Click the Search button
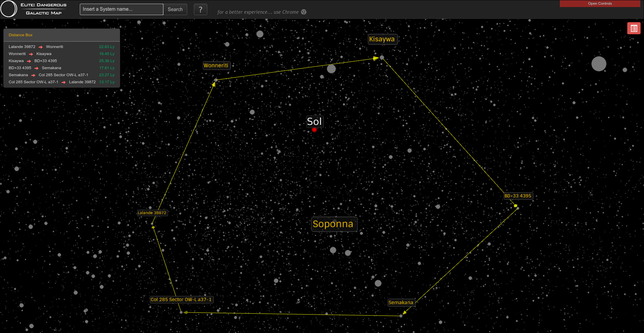 click(175, 9)
